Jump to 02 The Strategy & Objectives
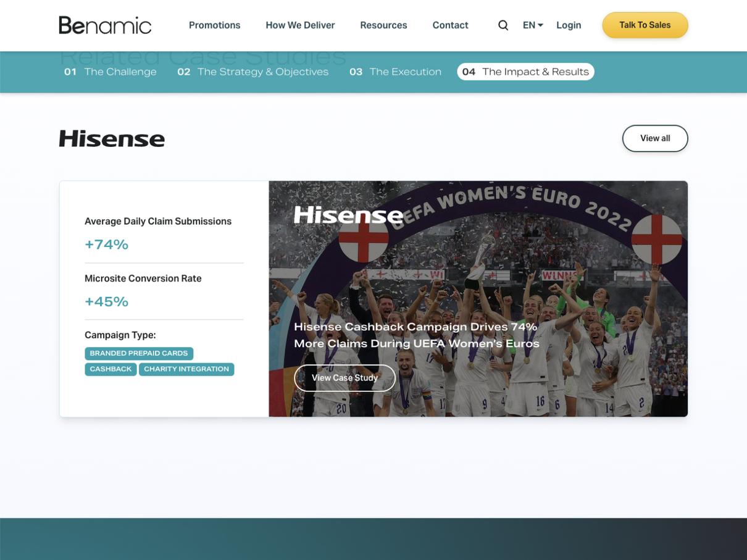Viewport: 747px width, 560px height. (x=253, y=72)
